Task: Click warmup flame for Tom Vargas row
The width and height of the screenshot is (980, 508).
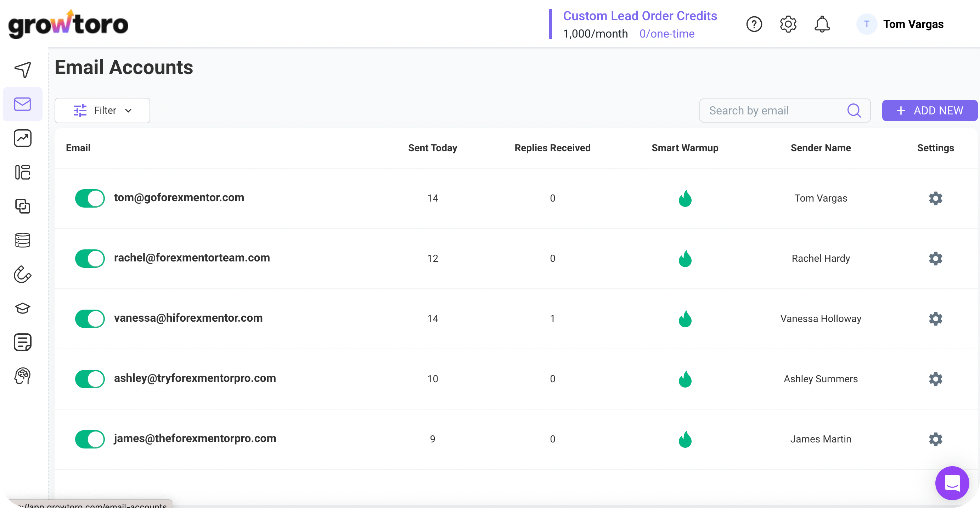Action: click(x=685, y=198)
